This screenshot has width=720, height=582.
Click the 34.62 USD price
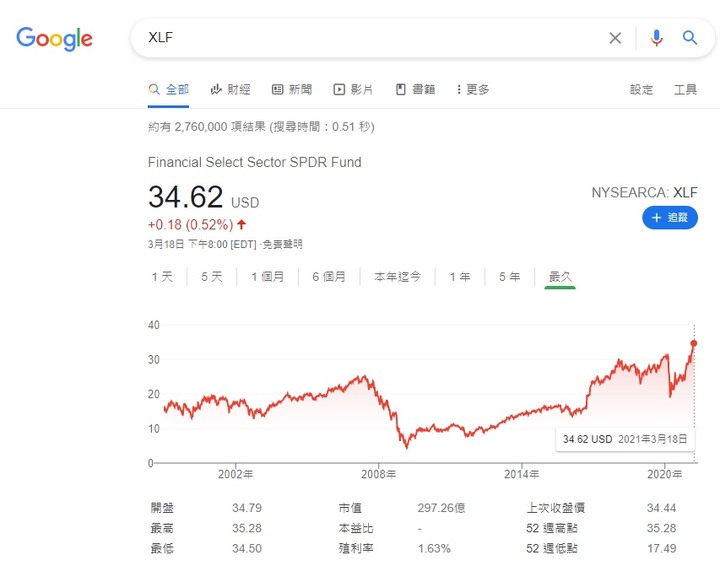204,197
